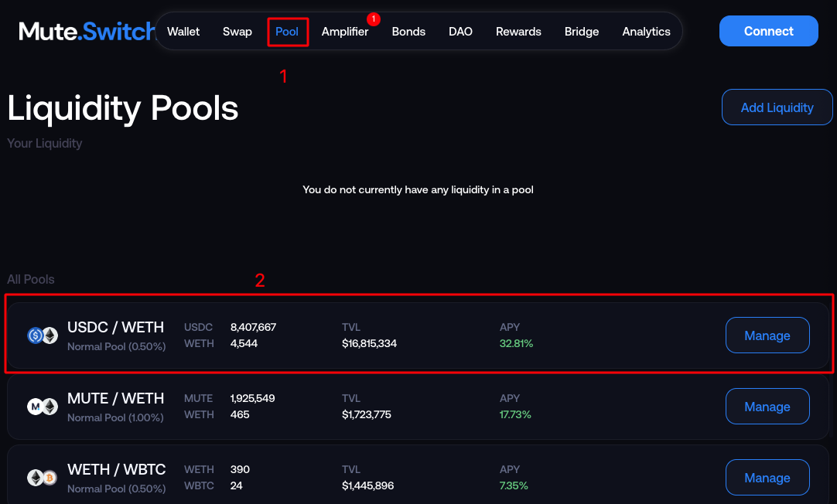Click the MUTE/WETH token pair icon

[43, 407]
